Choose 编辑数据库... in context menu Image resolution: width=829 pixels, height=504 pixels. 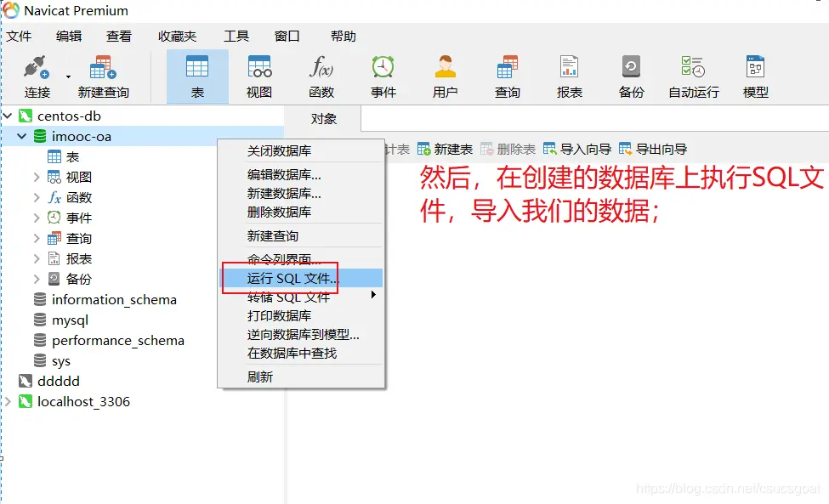click(x=301, y=174)
